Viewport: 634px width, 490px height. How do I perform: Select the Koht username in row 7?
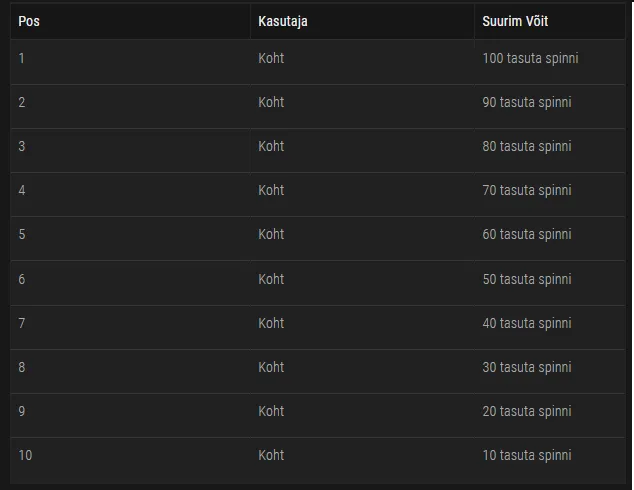point(271,323)
